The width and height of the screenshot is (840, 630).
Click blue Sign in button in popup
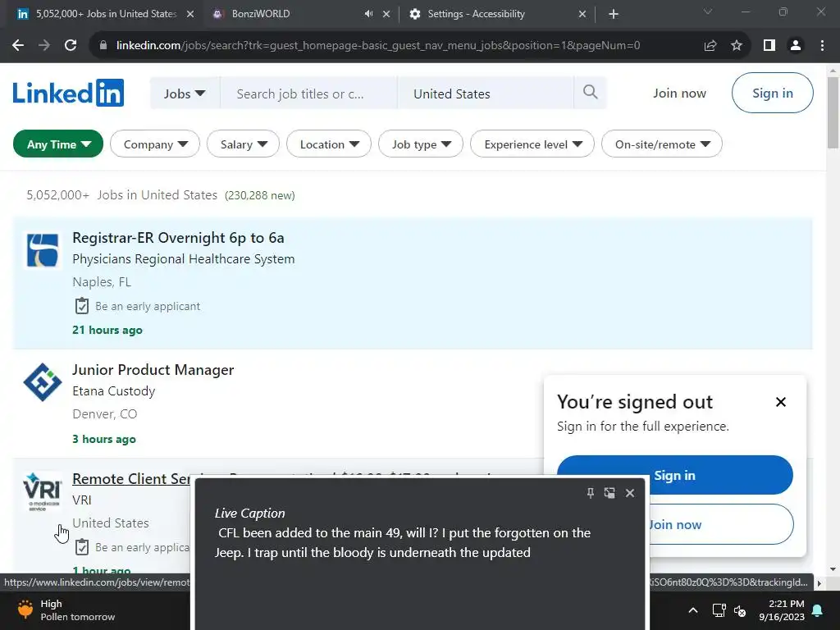tap(674, 475)
